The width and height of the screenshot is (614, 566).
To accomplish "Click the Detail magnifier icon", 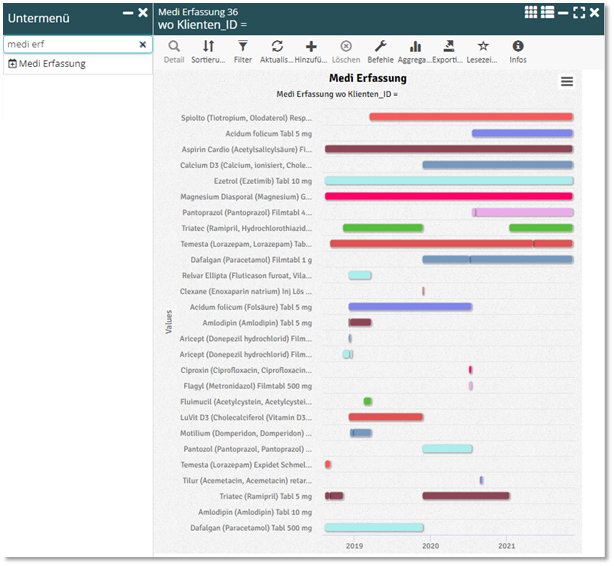I will pos(174,47).
